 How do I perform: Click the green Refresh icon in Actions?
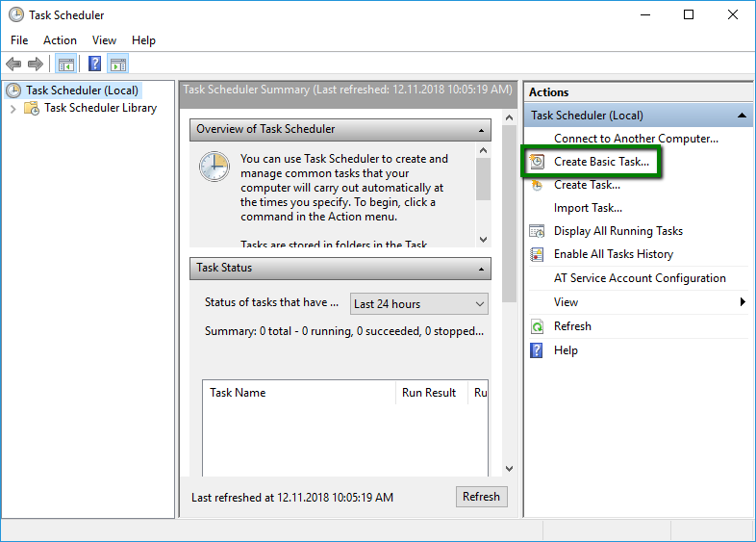pos(537,326)
